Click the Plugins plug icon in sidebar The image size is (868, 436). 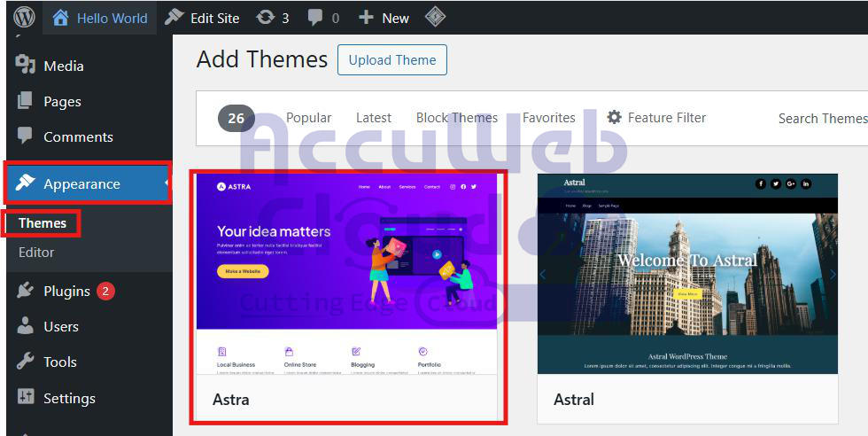[x=25, y=291]
